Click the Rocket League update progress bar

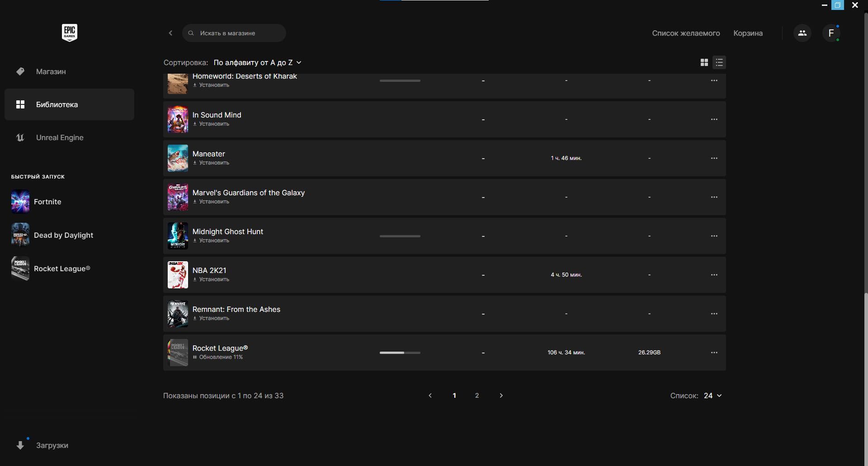tap(400, 353)
